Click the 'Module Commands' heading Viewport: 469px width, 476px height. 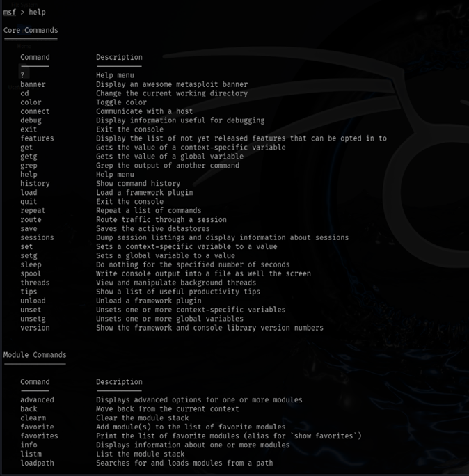[x=35, y=355]
